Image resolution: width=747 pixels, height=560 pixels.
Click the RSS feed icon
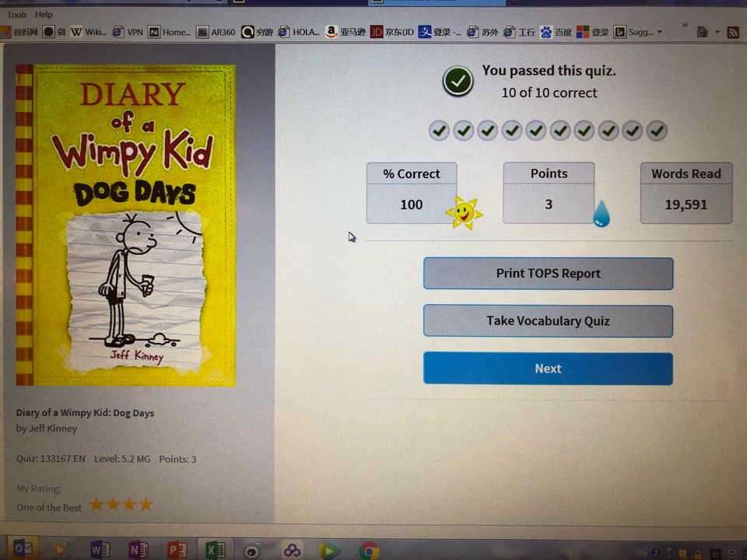tap(733, 33)
